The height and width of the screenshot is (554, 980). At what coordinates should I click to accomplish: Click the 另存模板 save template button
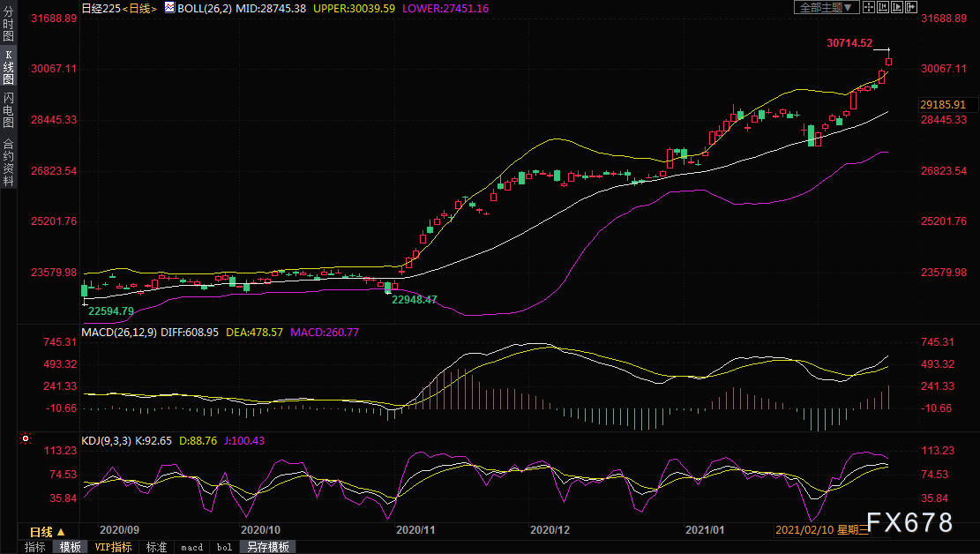click(267, 547)
